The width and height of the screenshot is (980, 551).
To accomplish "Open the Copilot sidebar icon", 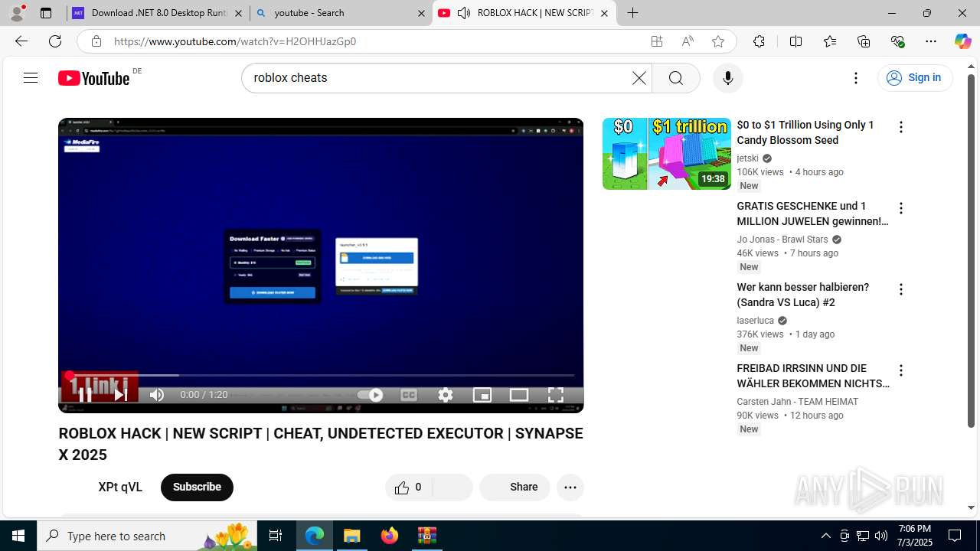I will [x=962, y=41].
